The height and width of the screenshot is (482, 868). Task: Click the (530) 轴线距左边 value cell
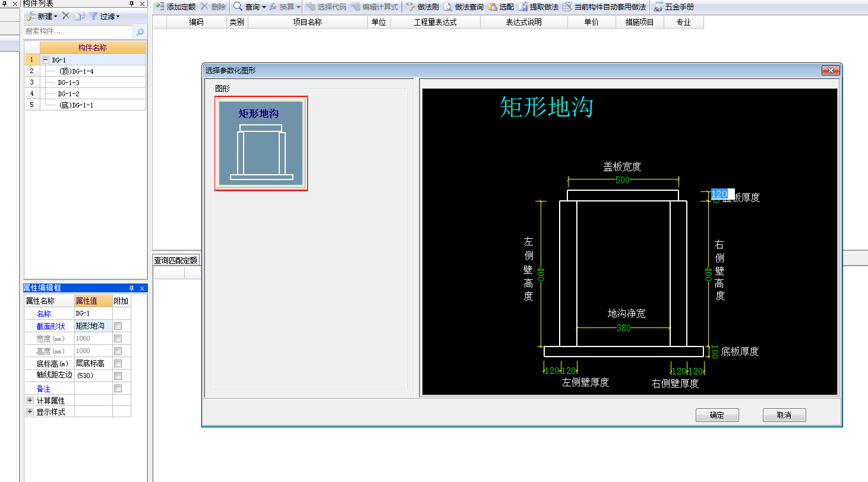tap(93, 376)
